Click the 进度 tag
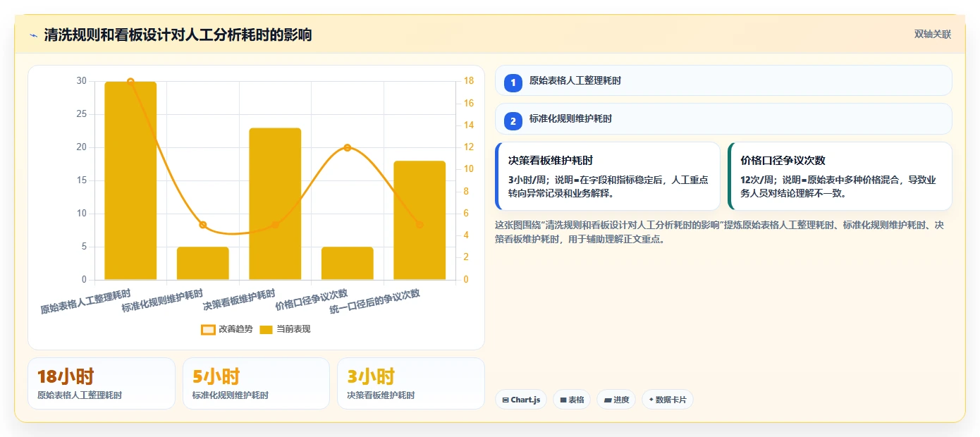This screenshot has height=437, width=980. (616, 400)
